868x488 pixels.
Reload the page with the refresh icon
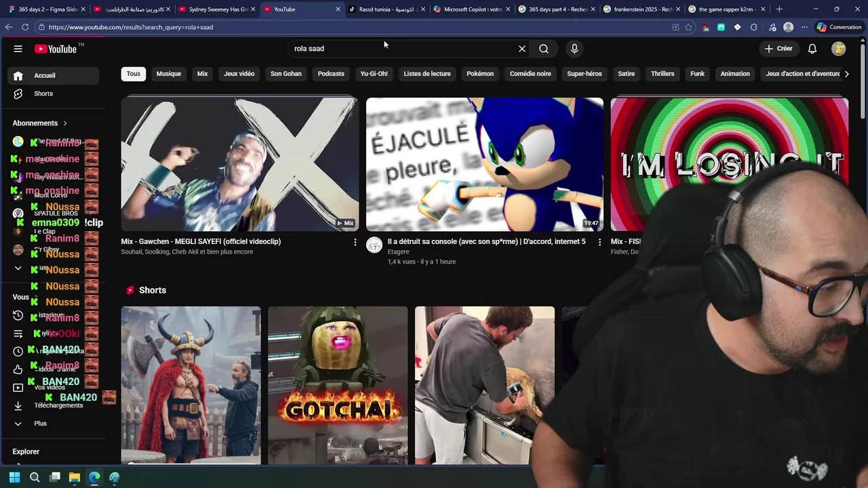[x=25, y=27]
